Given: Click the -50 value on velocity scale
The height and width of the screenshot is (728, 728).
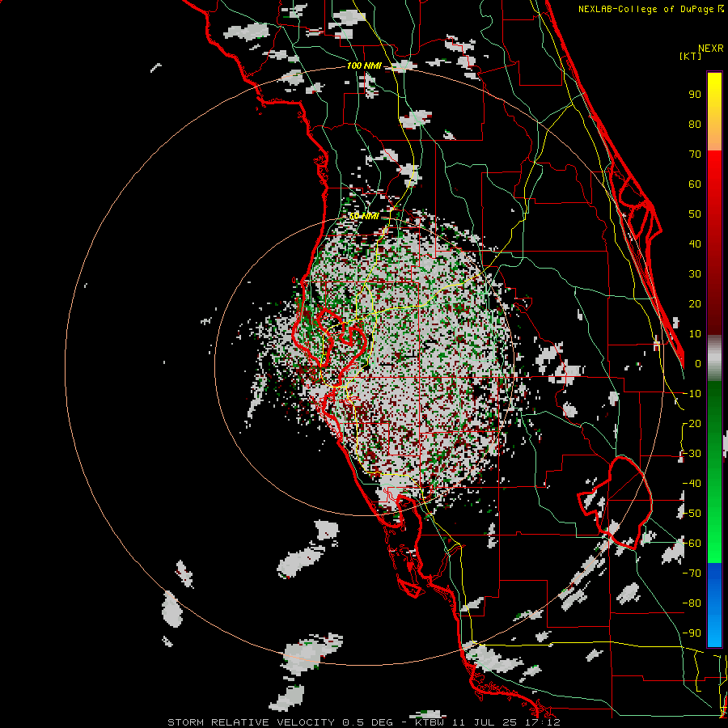Looking at the screenshot, I should click(x=692, y=514).
